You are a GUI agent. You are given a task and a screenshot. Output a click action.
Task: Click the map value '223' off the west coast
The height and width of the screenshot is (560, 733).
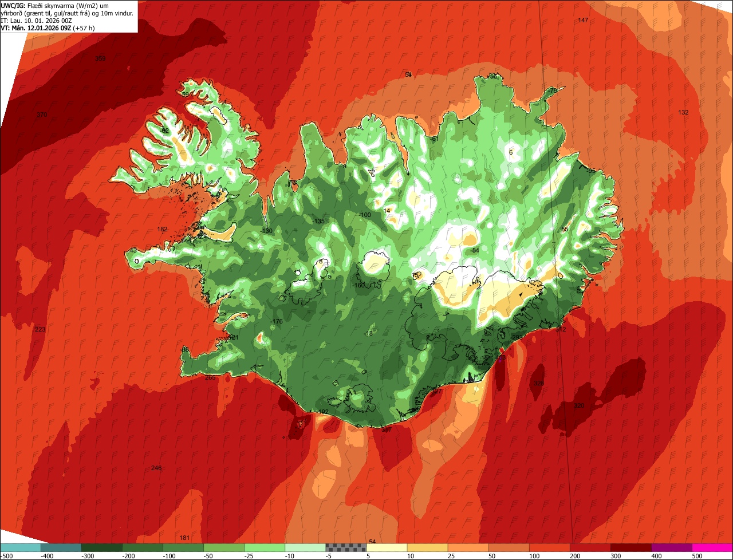40,329
